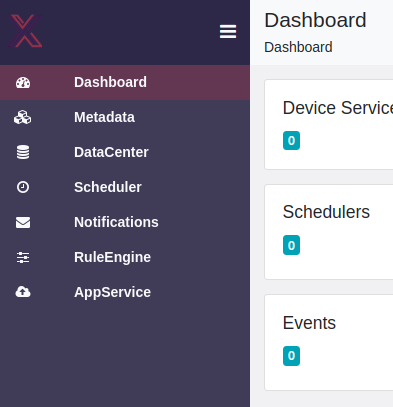Image resolution: width=393 pixels, height=407 pixels.
Task: Click the Device Service count badge
Action: point(291,140)
